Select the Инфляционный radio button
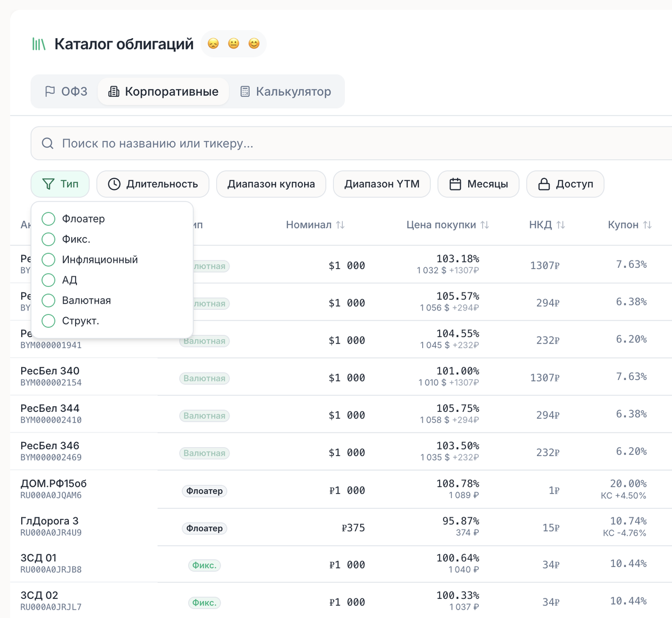Viewport: 672px width, 618px height. coord(48,259)
